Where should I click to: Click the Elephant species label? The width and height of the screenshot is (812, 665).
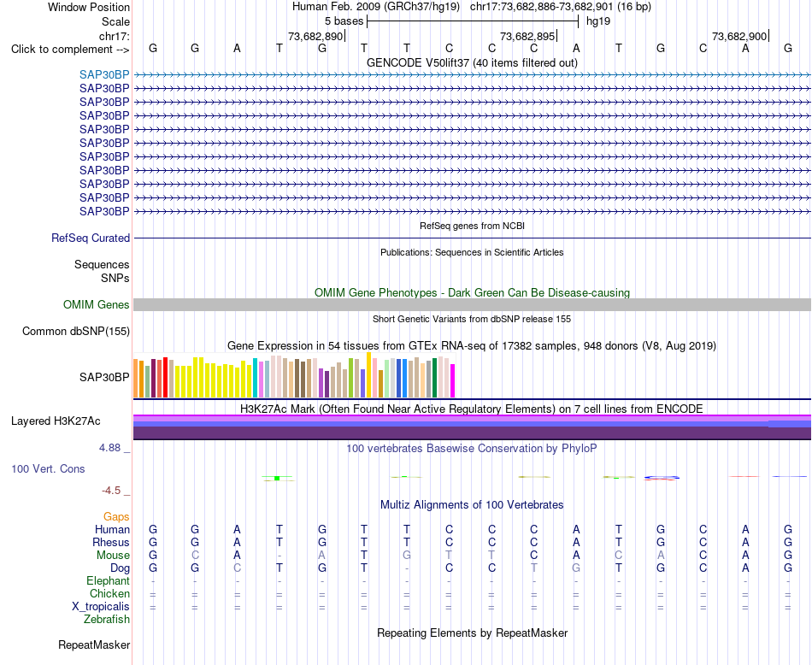108,580
